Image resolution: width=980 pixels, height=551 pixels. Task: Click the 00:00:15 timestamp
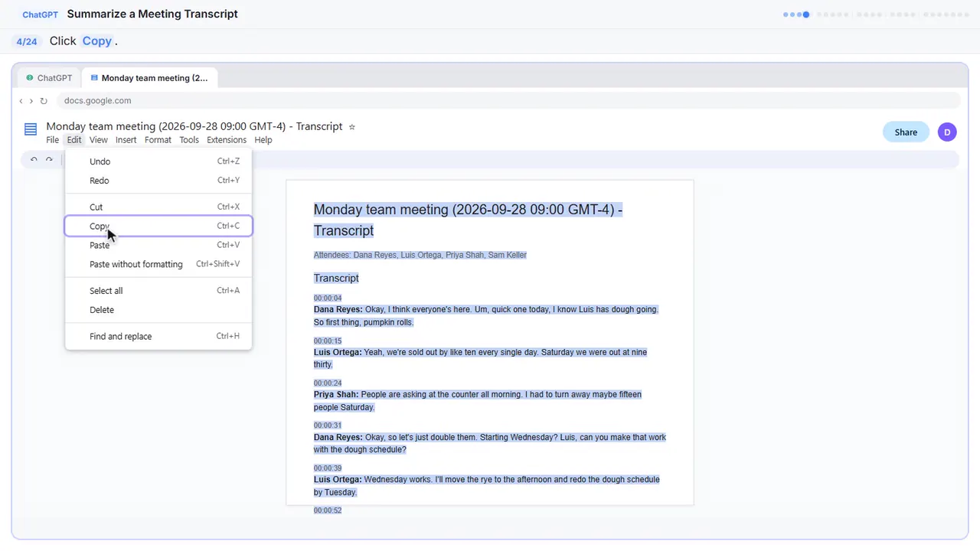pos(328,341)
